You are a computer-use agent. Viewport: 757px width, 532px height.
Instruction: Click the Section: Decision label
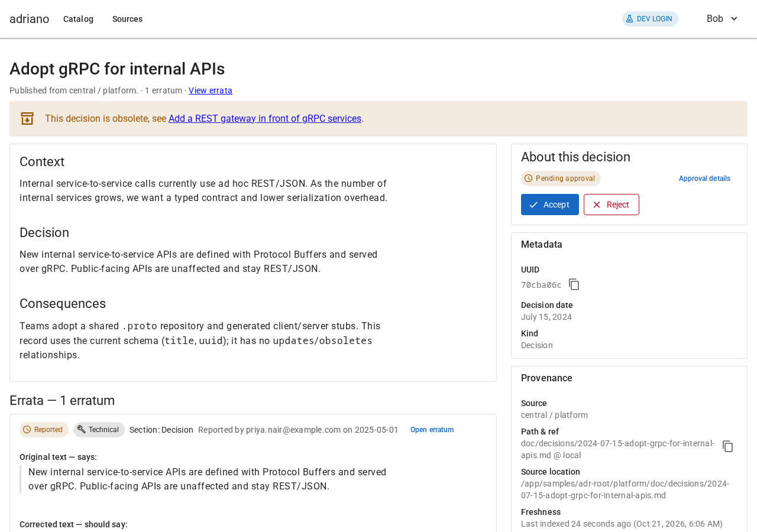[161, 430]
